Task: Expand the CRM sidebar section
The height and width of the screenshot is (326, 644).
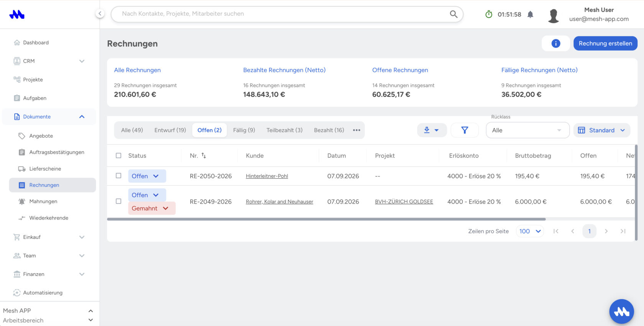Action: point(82,61)
